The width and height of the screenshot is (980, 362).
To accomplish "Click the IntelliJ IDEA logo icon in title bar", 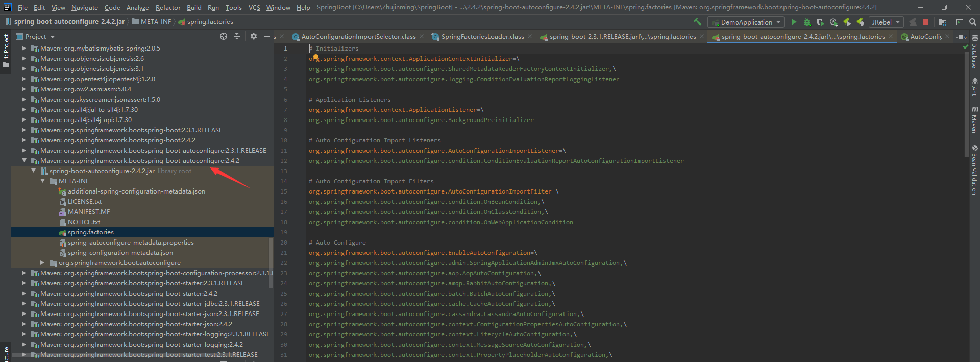I will [x=7, y=7].
